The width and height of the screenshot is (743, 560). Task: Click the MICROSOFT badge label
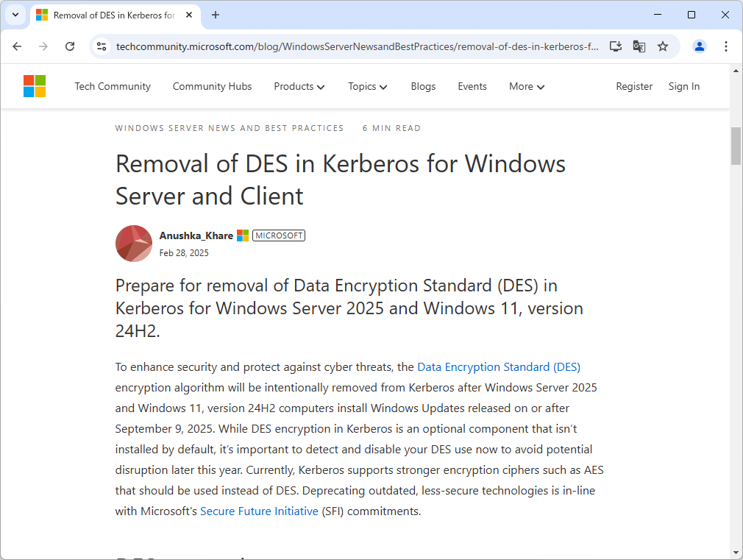point(279,235)
